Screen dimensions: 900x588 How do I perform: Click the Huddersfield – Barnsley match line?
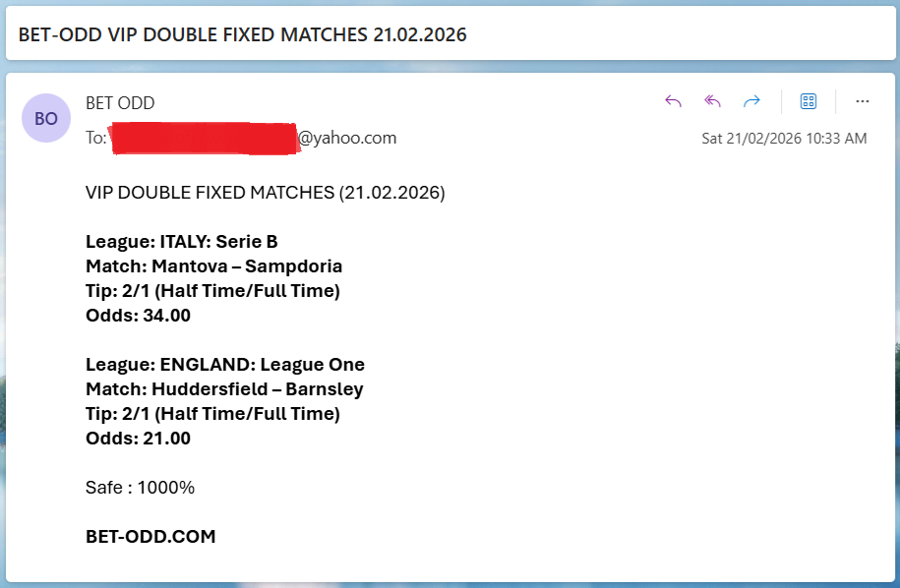pyautogui.click(x=224, y=389)
